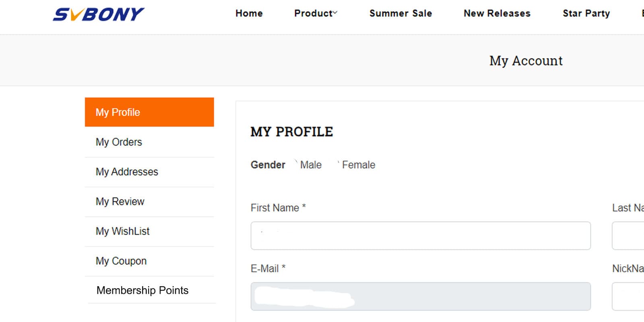Image resolution: width=644 pixels, height=322 pixels.
Task: Navigate to New Releases
Action: [497, 13]
